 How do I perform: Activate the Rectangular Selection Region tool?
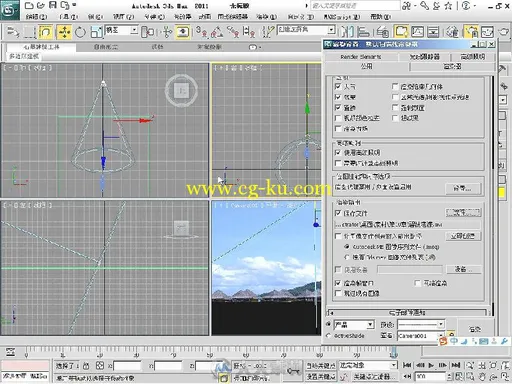29,32
